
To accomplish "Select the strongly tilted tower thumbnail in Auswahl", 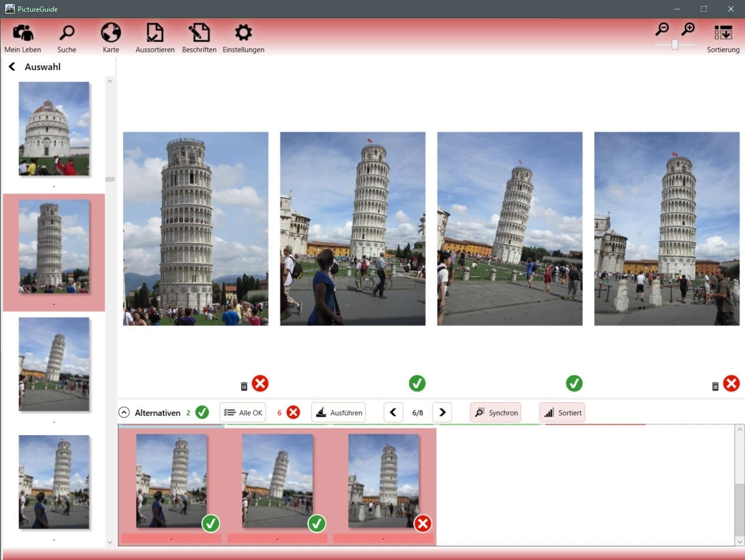I will click(x=54, y=364).
